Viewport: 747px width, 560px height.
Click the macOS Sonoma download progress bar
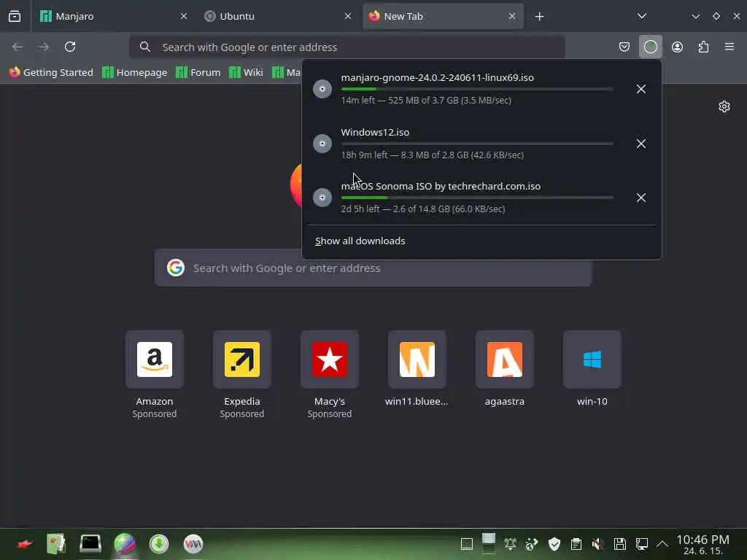(477, 198)
